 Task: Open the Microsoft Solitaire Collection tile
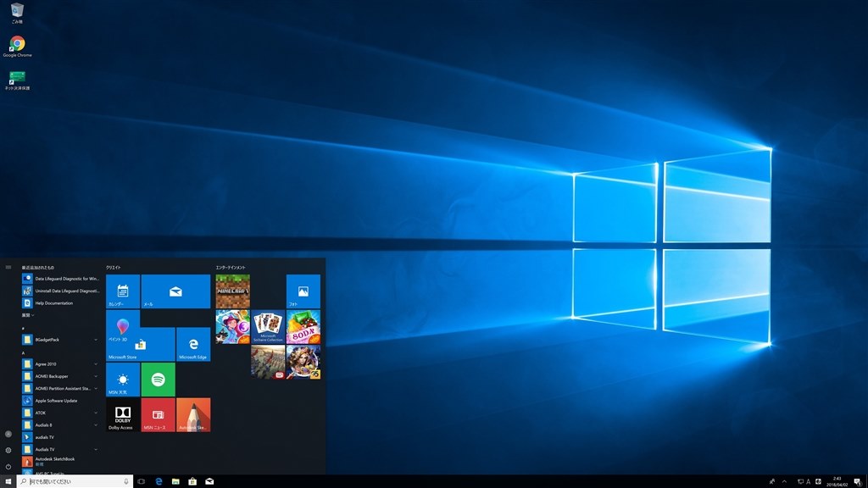(x=268, y=326)
